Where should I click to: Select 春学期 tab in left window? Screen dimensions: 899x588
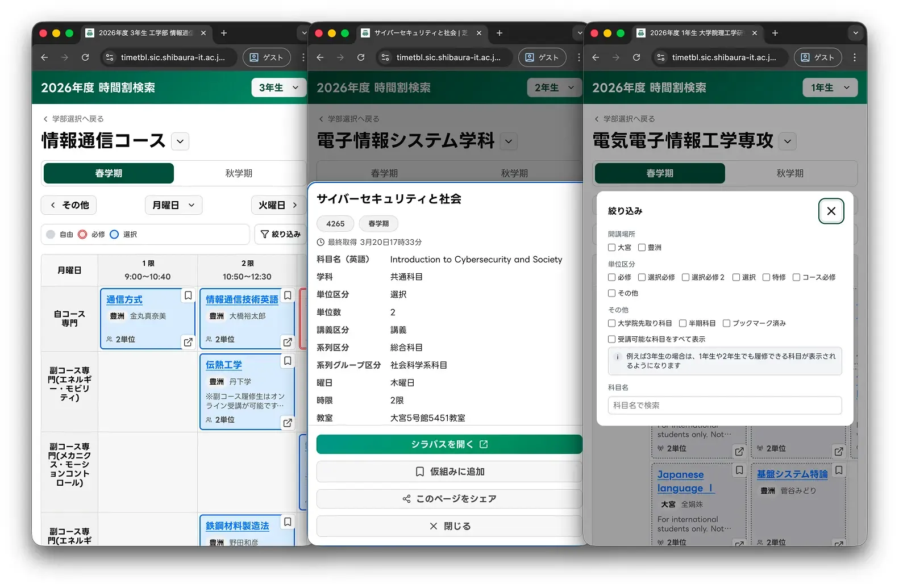pos(109,173)
